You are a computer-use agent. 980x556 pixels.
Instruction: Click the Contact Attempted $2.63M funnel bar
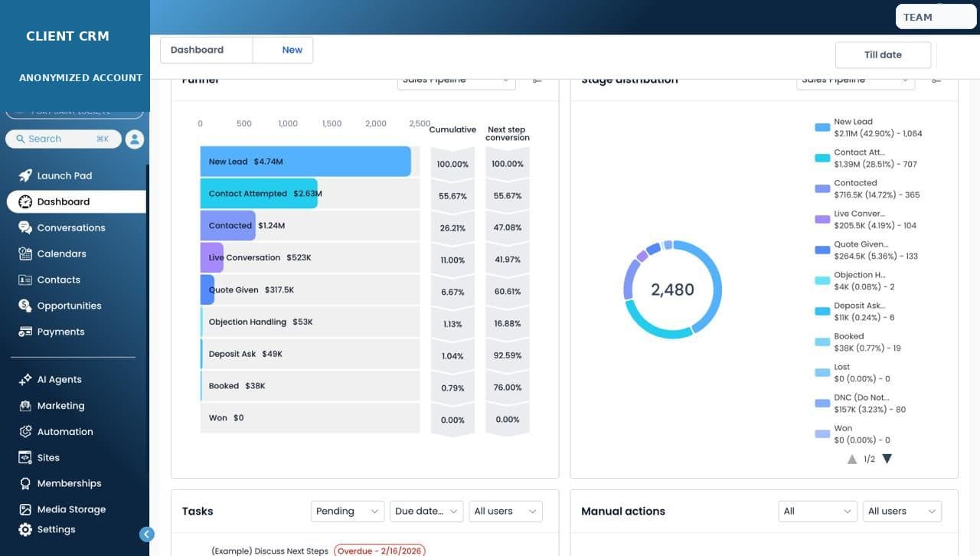pos(259,194)
